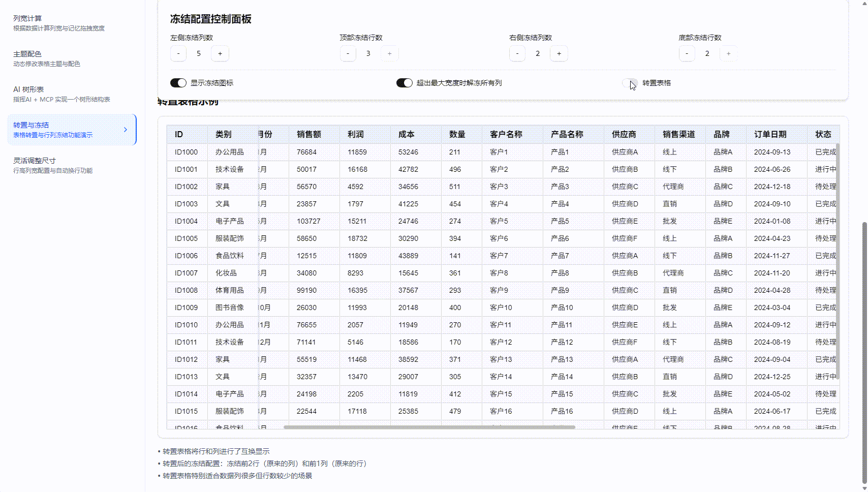Select cell ID1015 in the table
This screenshot has width=868, height=492.
pos(187,411)
